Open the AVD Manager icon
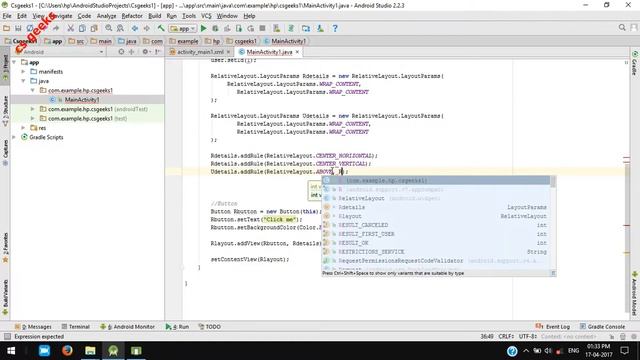The image size is (640, 360). pyautogui.click(x=277, y=28)
